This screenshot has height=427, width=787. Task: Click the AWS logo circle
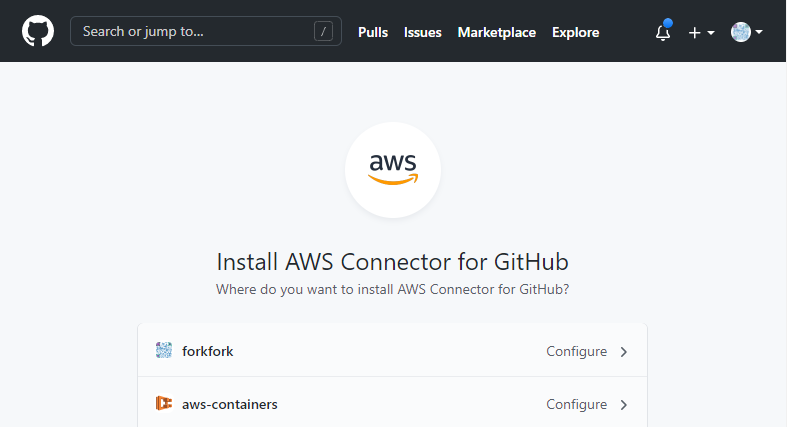coord(393,170)
